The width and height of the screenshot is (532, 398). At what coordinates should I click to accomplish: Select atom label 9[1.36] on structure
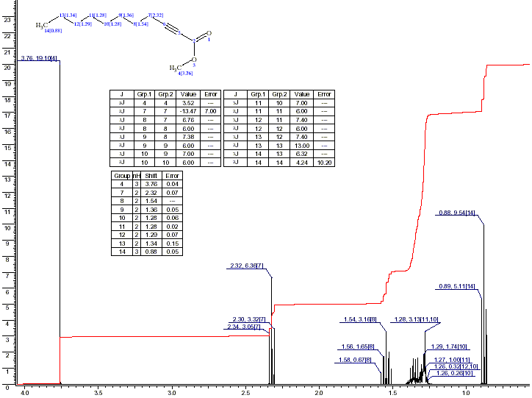click(x=126, y=15)
